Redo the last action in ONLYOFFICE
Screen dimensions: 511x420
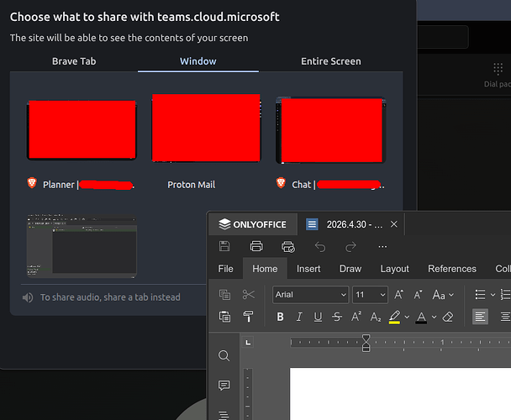coord(350,247)
